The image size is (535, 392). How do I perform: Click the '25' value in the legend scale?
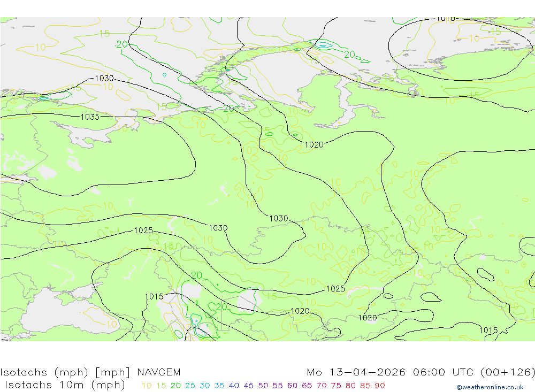(x=190, y=386)
